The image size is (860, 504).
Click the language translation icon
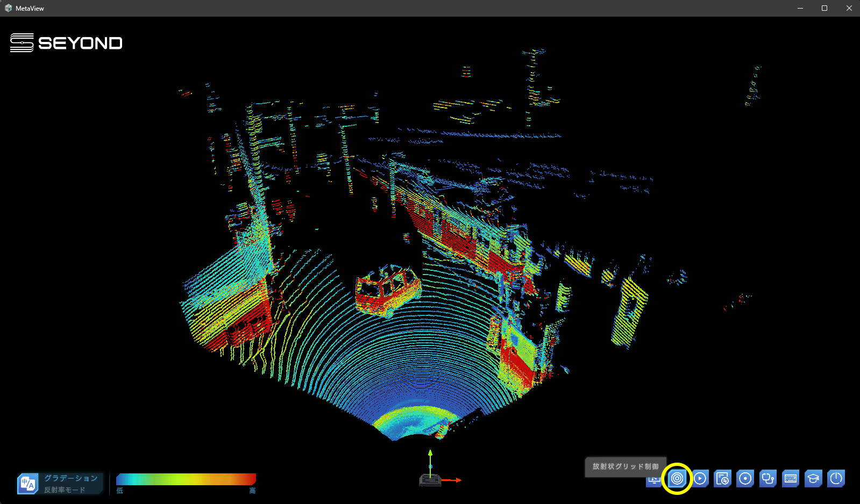pyautogui.click(x=28, y=484)
